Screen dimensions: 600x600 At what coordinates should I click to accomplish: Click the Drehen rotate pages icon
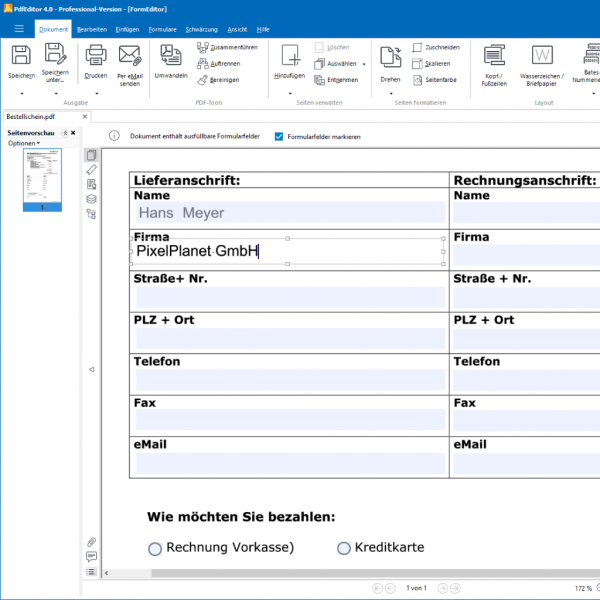tap(390, 57)
